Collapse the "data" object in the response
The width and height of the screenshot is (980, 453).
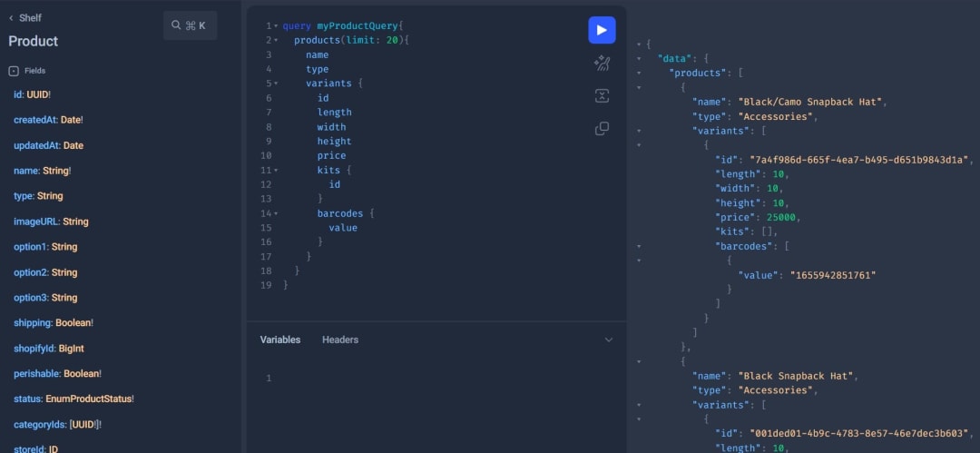coord(639,59)
